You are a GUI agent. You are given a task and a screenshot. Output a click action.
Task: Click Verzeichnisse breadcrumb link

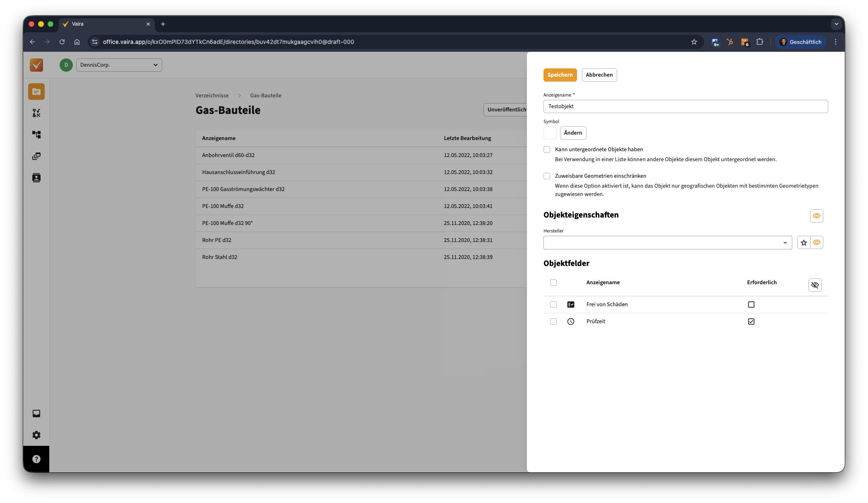pyautogui.click(x=212, y=96)
